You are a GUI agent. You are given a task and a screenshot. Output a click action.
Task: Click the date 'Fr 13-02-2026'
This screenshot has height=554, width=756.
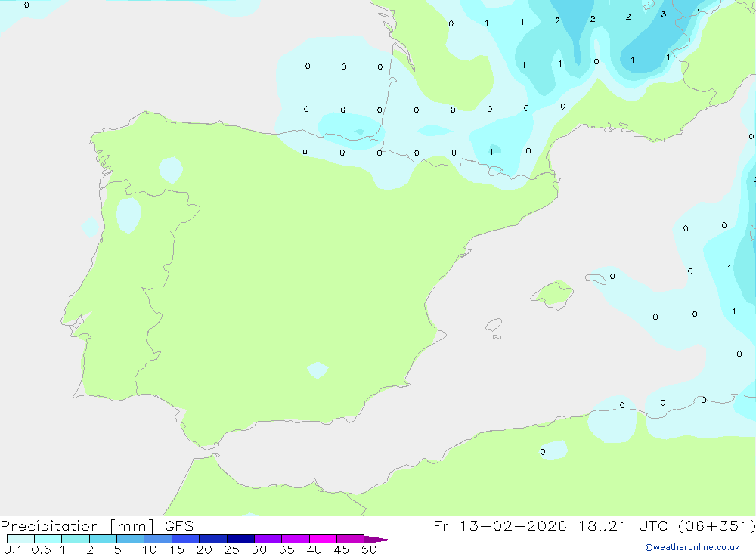(500, 526)
